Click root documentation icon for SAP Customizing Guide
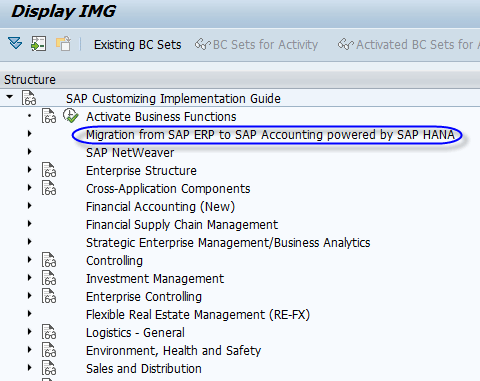Image resolution: width=480 pixels, height=381 pixels. point(29,98)
